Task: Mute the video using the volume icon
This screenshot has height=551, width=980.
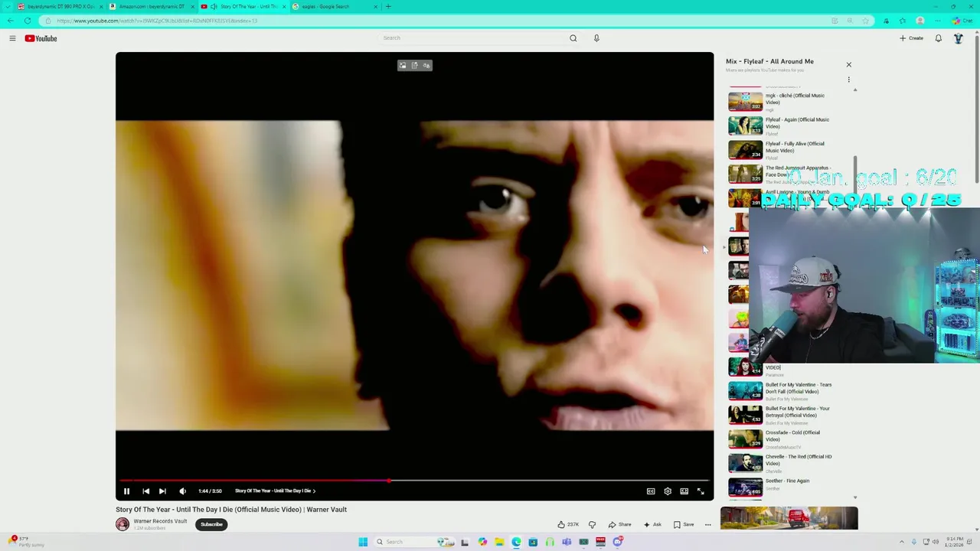Action: coord(182,491)
